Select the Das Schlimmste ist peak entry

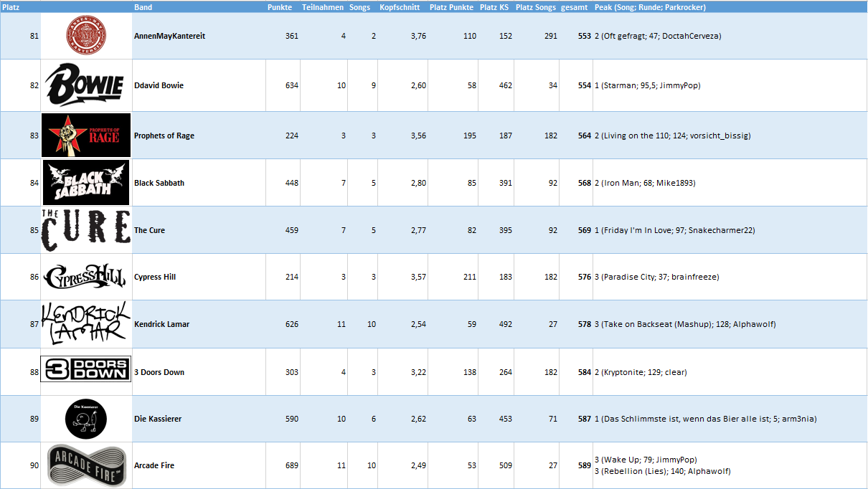pyautogui.click(x=706, y=419)
